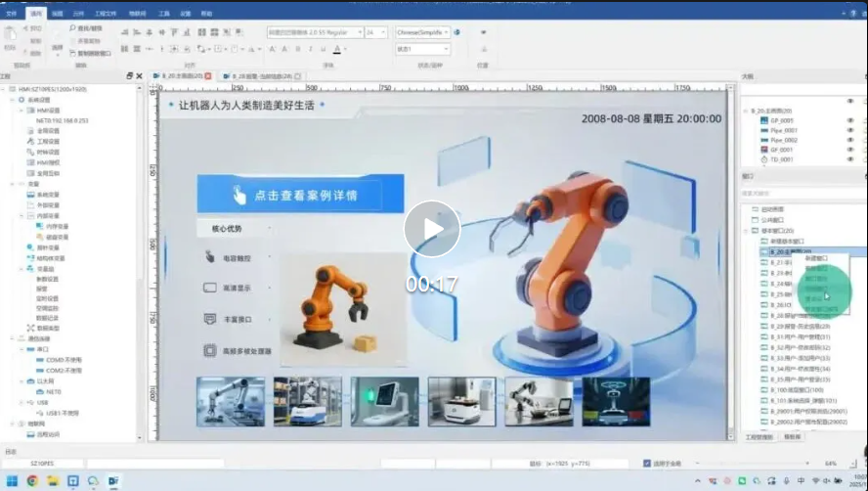
Task: Hide the Pipe_0001 element via eye icon
Action: click(x=849, y=130)
